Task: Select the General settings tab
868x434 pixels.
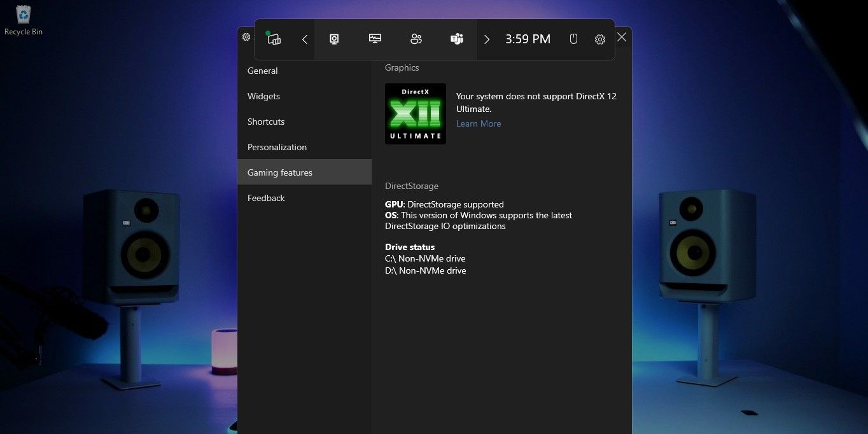Action: [263, 71]
